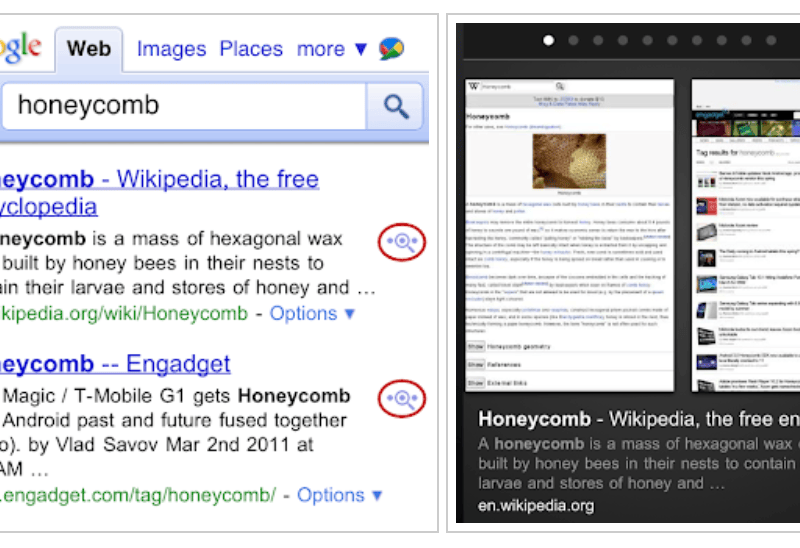Expand Options under the Engadget result
This screenshot has height=548, width=800.
(x=340, y=495)
